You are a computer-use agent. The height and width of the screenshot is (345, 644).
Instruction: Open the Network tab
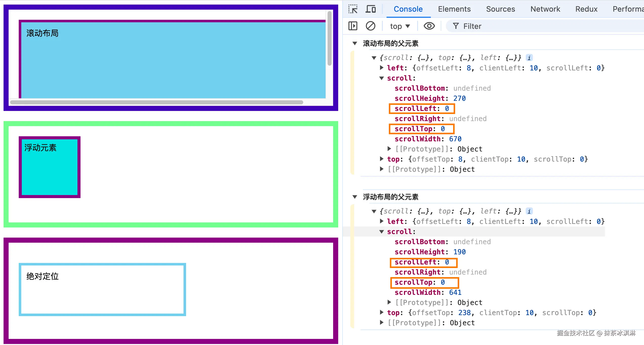pyautogui.click(x=545, y=9)
